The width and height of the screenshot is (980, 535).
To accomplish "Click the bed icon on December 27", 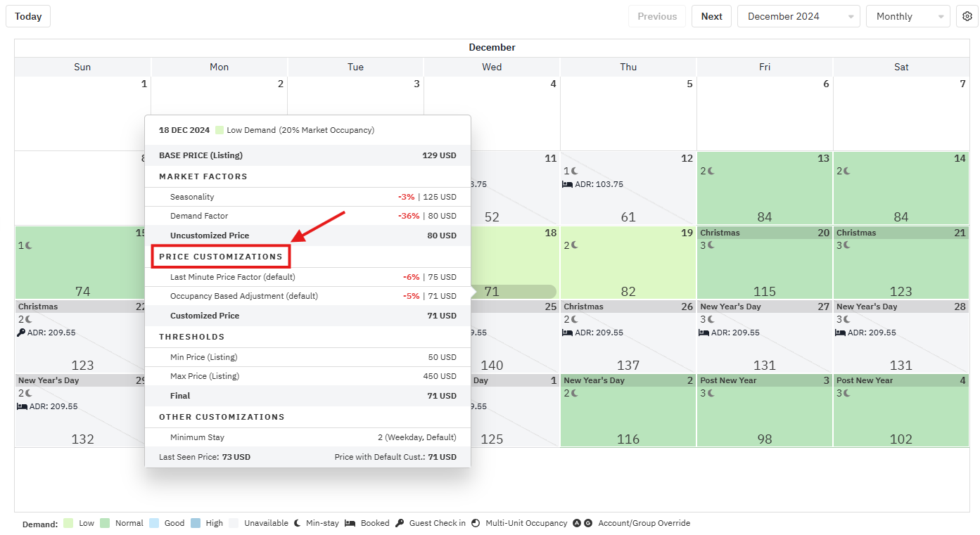I will point(703,333).
